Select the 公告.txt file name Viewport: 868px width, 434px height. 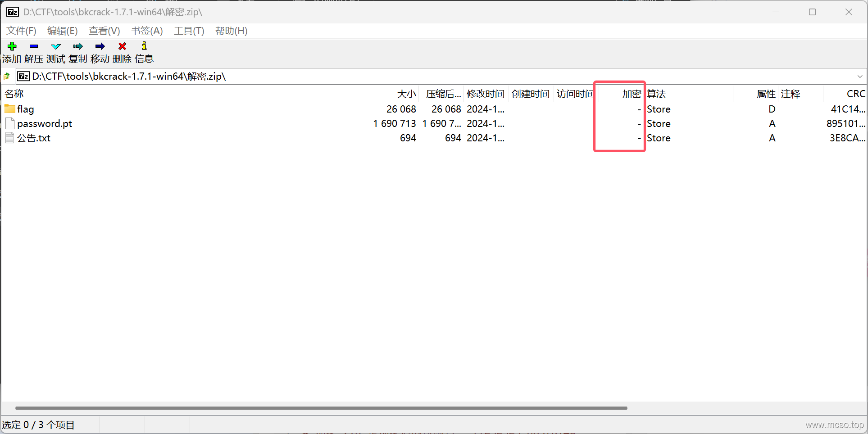click(x=34, y=138)
